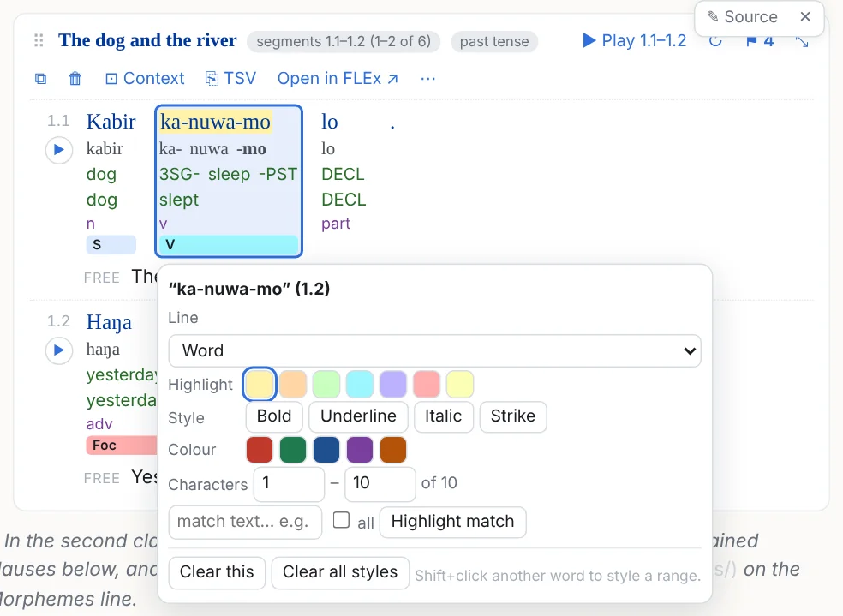Pick the pale yellow-orange highlight swatch

pyautogui.click(x=260, y=385)
